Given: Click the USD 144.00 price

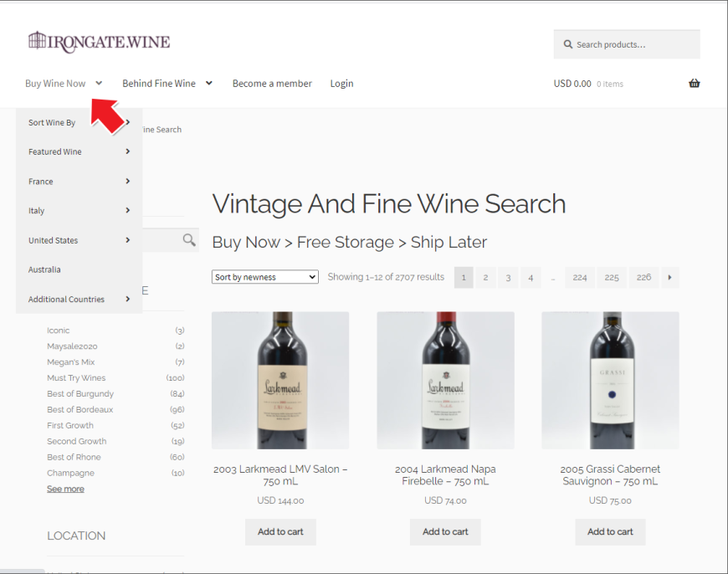Looking at the screenshot, I should 280,500.
